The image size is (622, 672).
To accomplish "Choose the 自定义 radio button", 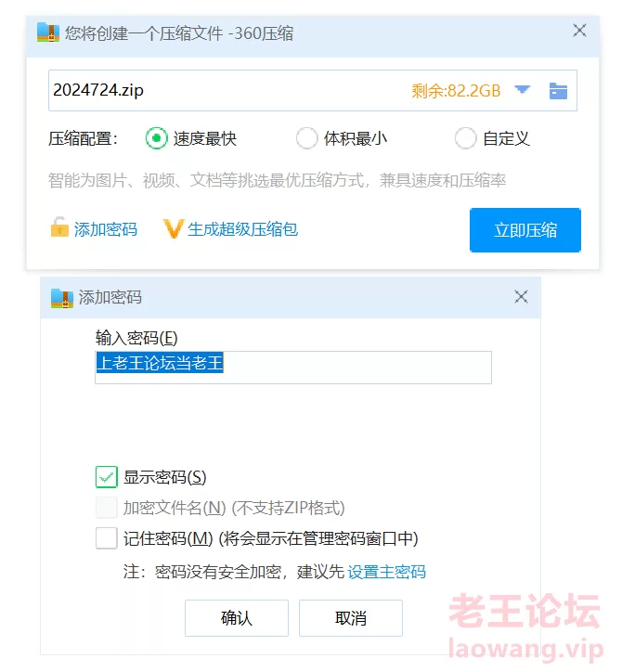I will tap(465, 138).
